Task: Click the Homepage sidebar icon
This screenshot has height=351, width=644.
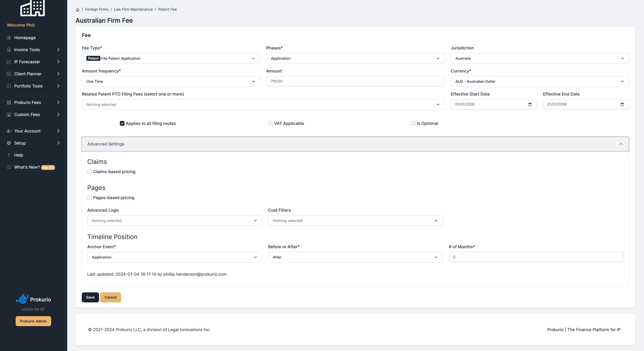Action: (9, 38)
